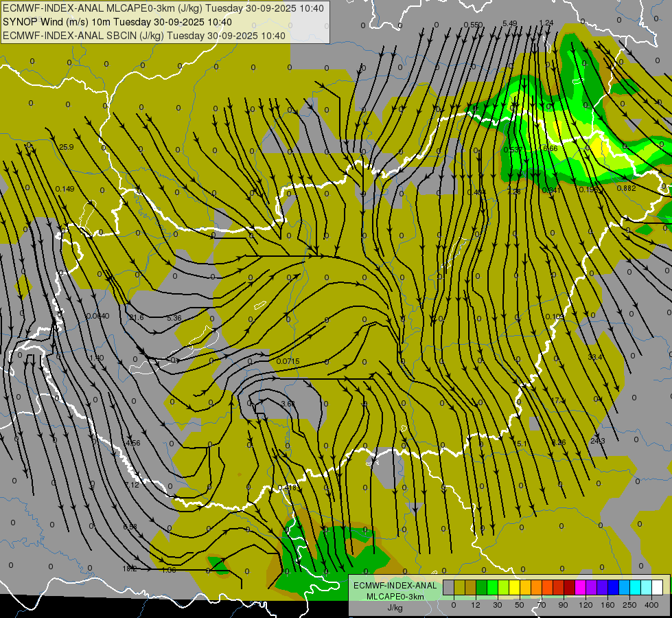Click the 3.68 value on the map
Image resolution: width=672 pixels, height=618 pixels.
tap(288, 404)
